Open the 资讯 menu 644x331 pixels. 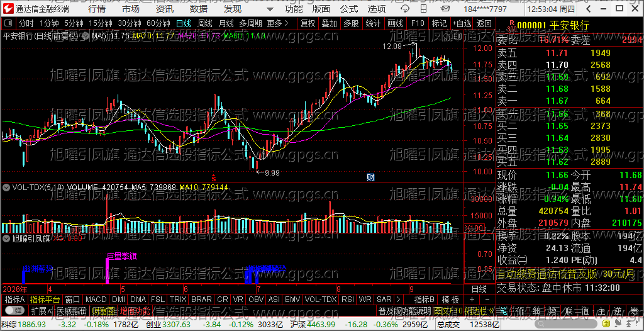(x=164, y=9)
